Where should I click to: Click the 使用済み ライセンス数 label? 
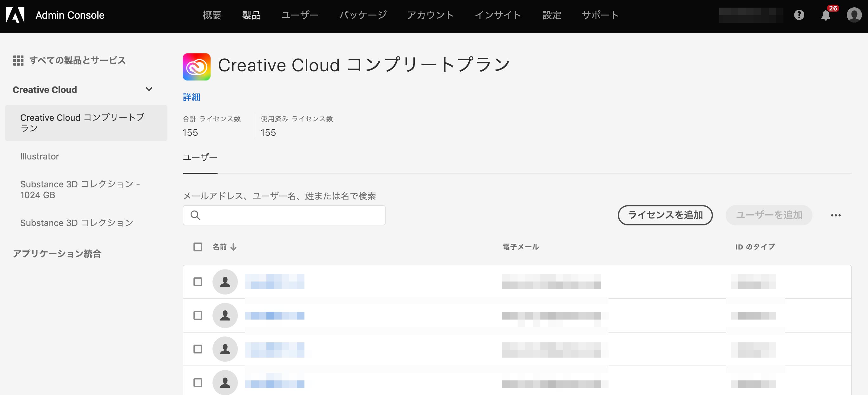297,119
